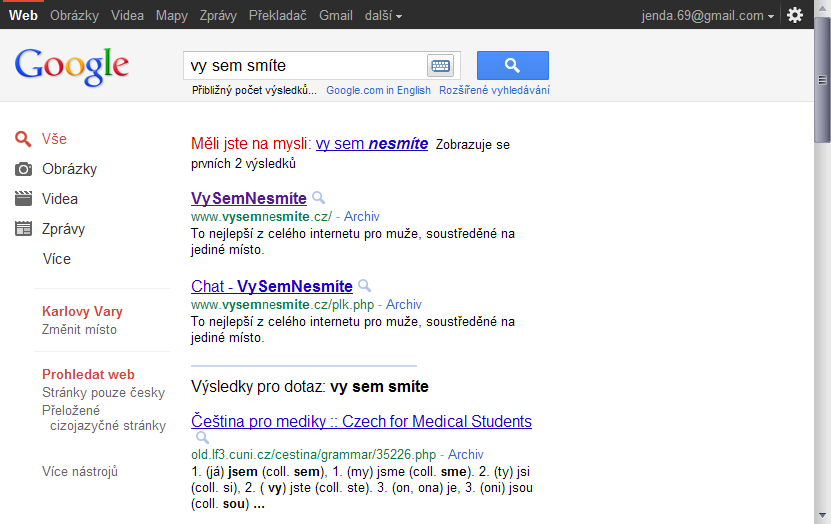Preview Čeština pro mediky result magnifier icon
The height and width of the screenshot is (524, 831).
pos(202,438)
